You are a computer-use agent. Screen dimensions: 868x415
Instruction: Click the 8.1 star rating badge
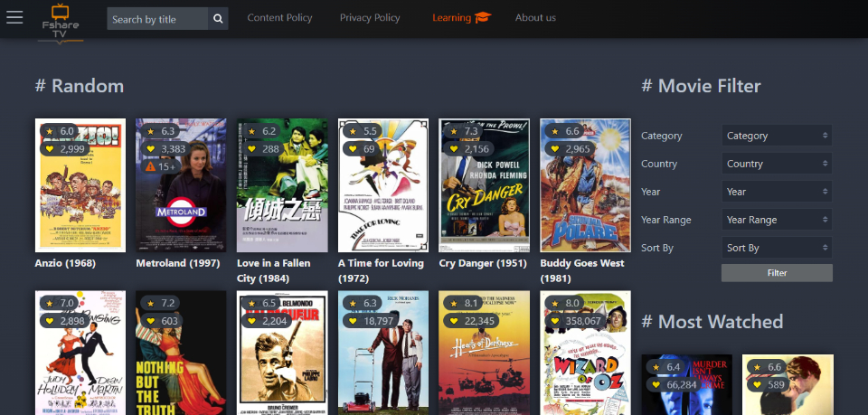[464, 303]
